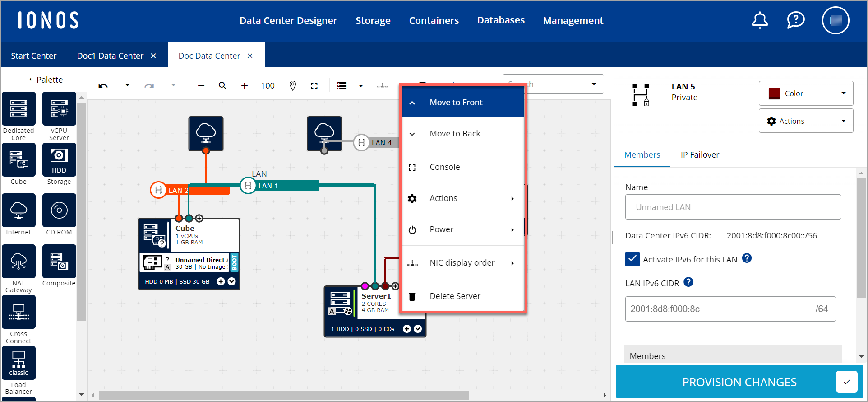Select the vCPU Server palette icon
Screen dimensions: 868x402
click(x=59, y=109)
